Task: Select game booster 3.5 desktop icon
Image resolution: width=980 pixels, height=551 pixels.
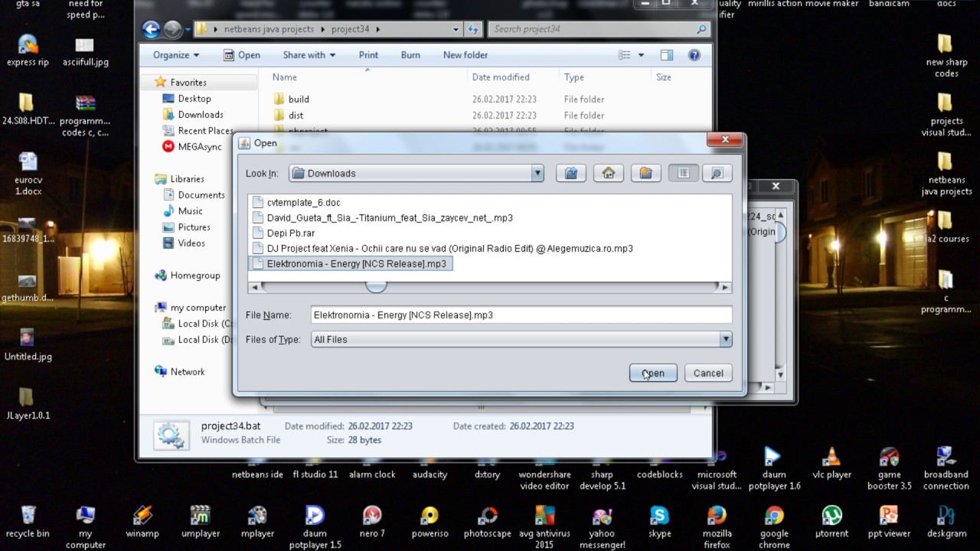Action: pos(889,468)
